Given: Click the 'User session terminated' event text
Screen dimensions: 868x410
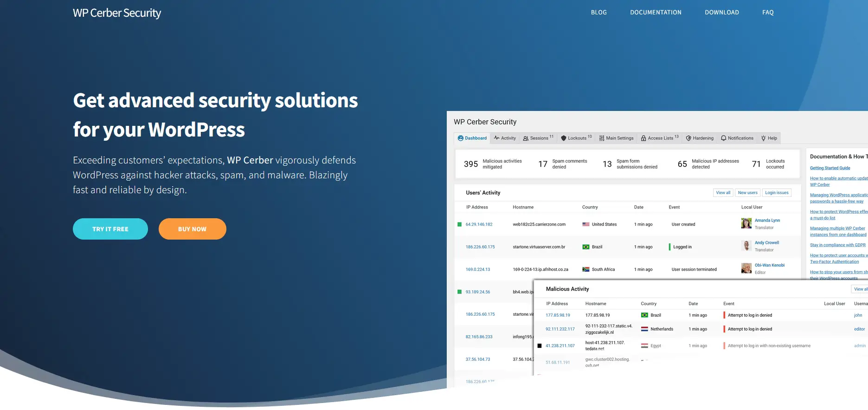Looking at the screenshot, I should 694,269.
